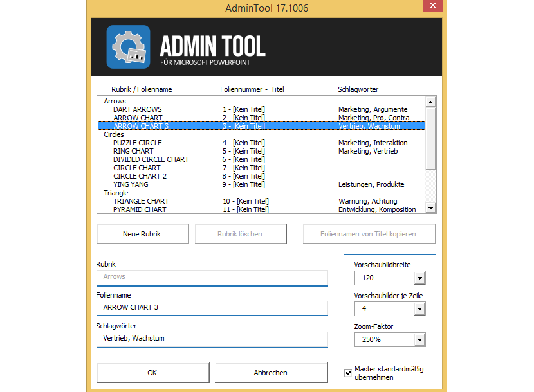Open the Vorschaubildbreite dropdown

[x=419, y=278]
